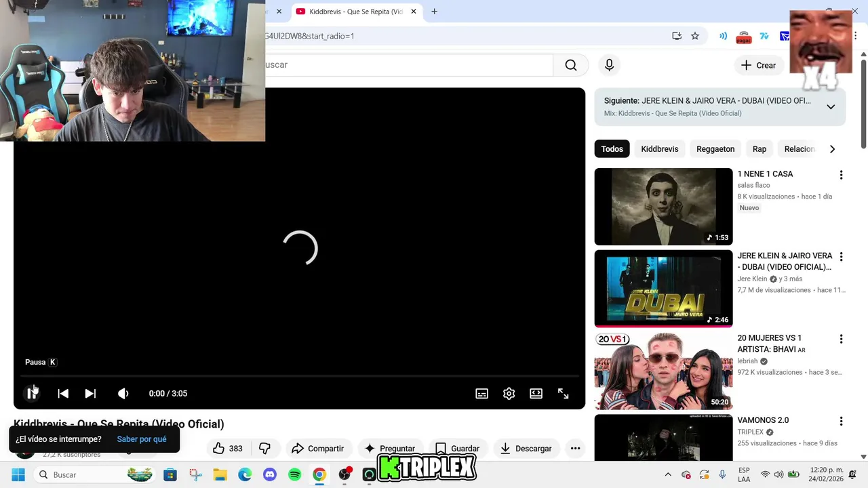Viewport: 868px width, 488px height.
Task: Open options for '20 MUJERES VS 1 ARTISTA'
Action: click(x=841, y=339)
